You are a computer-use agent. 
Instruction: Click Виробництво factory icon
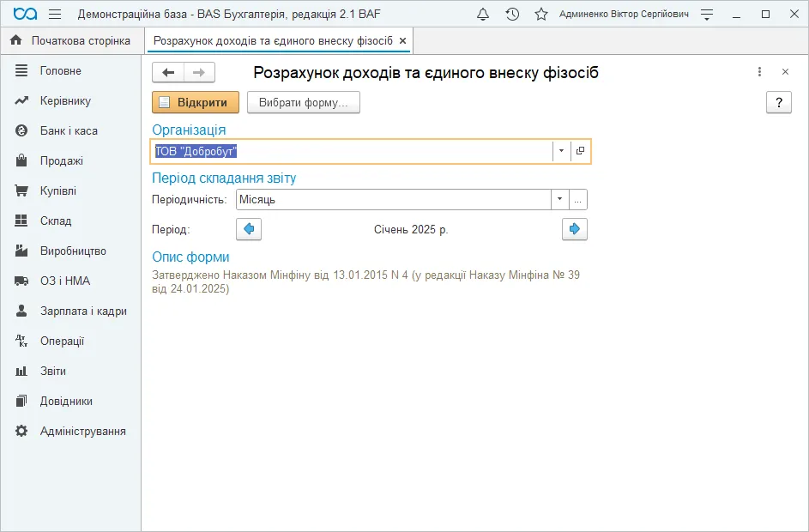21,251
